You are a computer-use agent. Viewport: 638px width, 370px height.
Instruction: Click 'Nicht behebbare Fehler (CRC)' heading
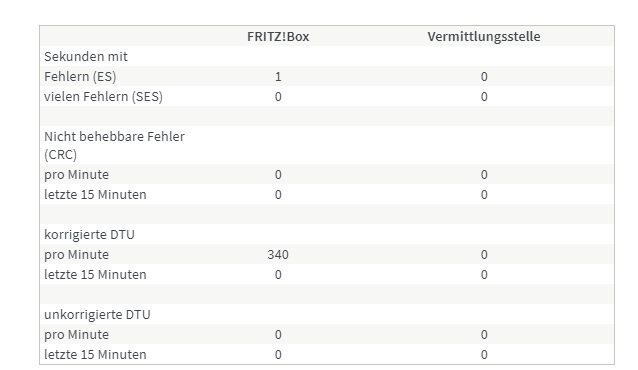point(114,145)
